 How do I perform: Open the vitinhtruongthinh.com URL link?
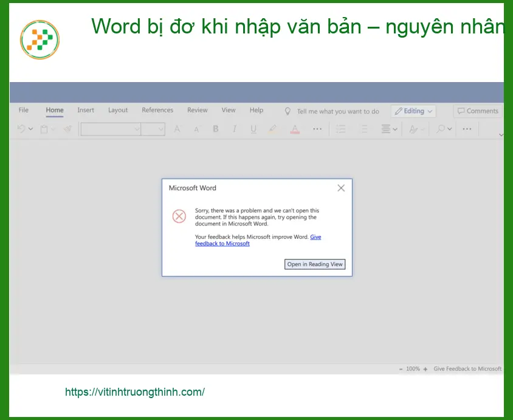click(135, 392)
